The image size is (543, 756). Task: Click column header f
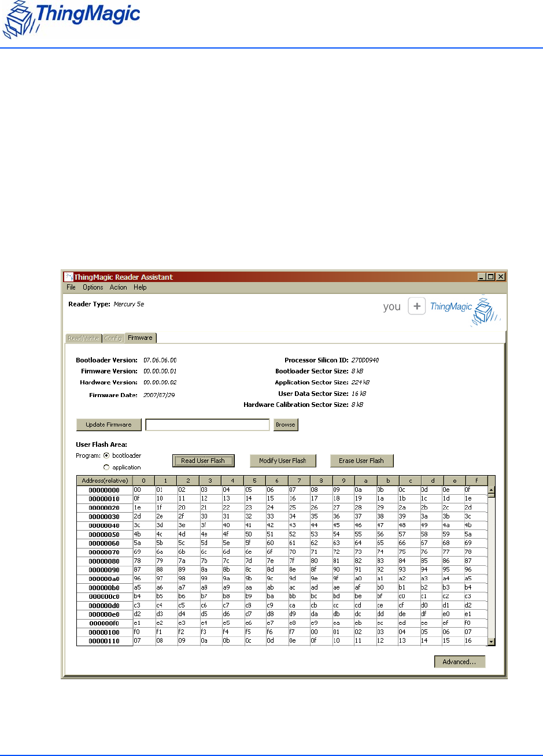[476, 481]
